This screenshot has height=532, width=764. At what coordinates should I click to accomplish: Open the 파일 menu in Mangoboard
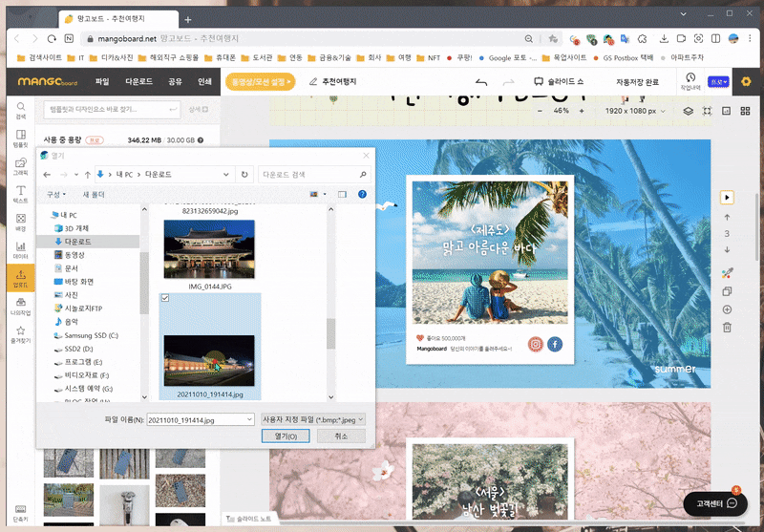pyautogui.click(x=102, y=81)
